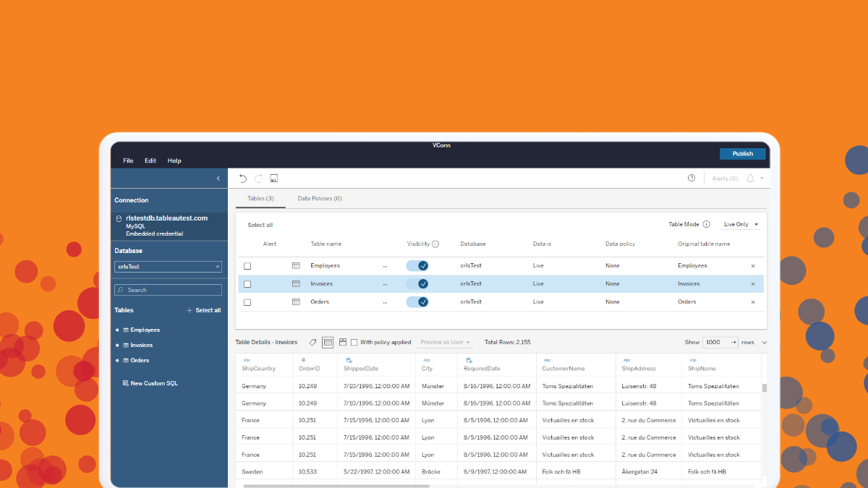Click the Redo icon in the toolbar
This screenshot has height=488, width=868.
point(258,178)
